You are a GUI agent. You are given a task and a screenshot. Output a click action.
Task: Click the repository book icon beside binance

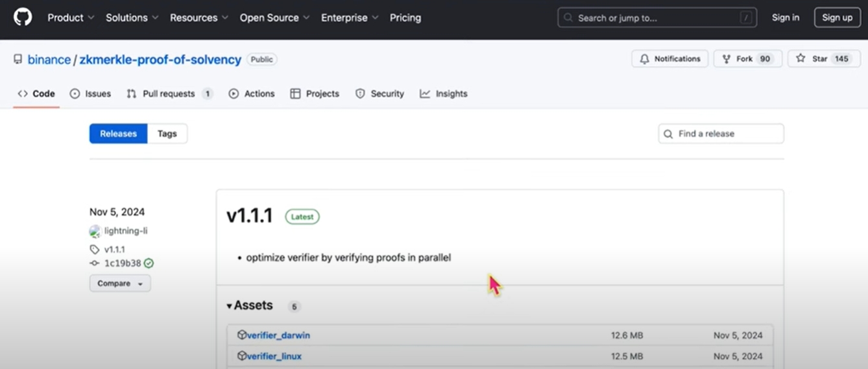point(18,60)
